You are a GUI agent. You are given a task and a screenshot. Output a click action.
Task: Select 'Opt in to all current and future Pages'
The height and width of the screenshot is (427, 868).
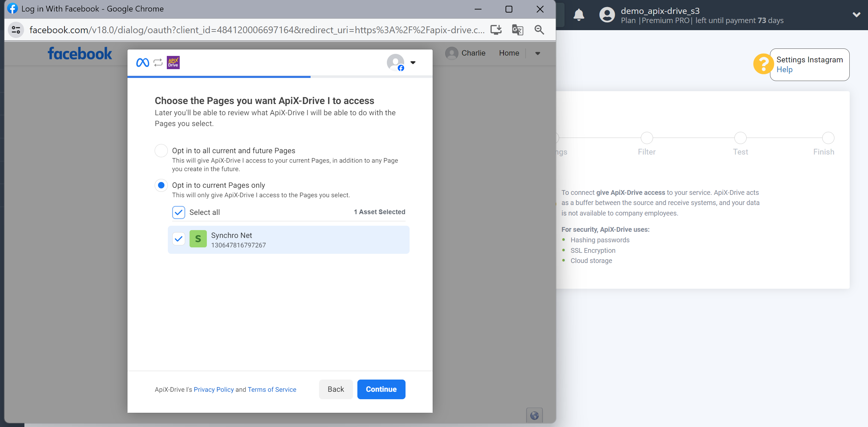coord(161,149)
